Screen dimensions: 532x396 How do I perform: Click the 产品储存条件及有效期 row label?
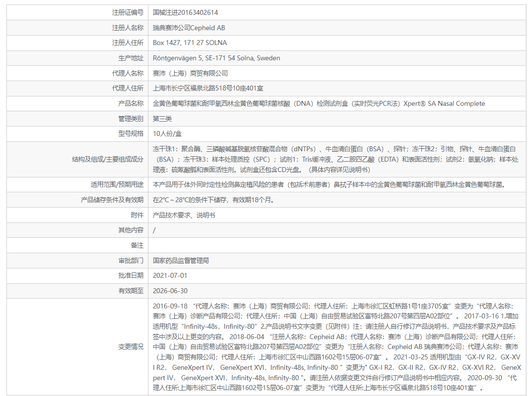pyautogui.click(x=112, y=200)
